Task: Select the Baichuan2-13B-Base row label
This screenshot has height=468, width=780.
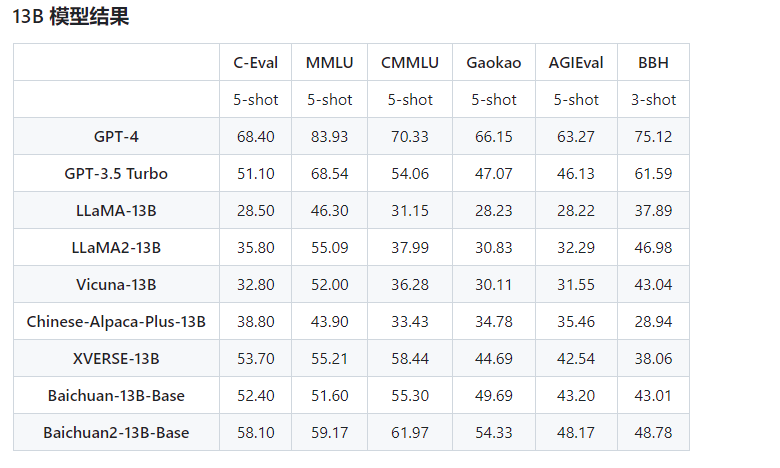Action: point(116,432)
